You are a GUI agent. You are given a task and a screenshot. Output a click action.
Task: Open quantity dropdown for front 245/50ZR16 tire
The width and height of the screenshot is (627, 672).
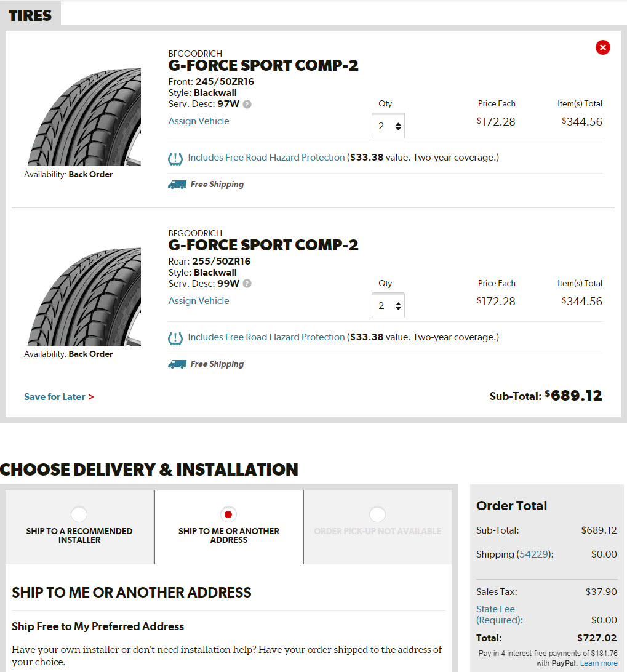pyautogui.click(x=388, y=126)
